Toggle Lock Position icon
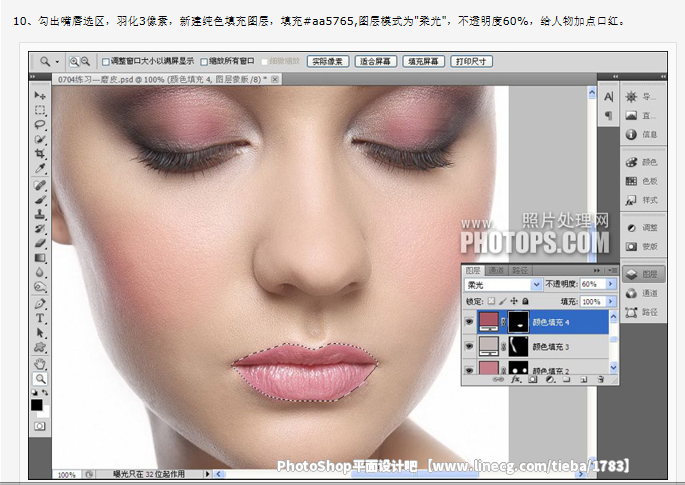Viewport: 685px width, 485px height. click(514, 301)
